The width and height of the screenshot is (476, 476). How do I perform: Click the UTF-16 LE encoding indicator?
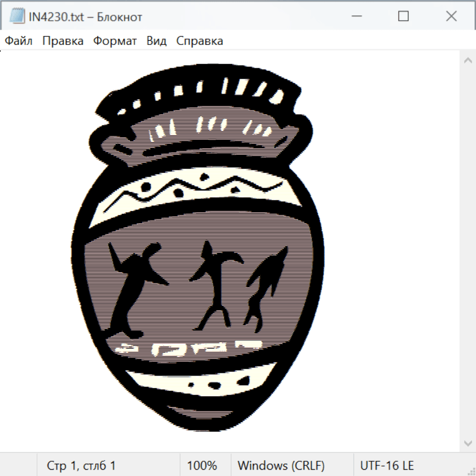(387, 465)
